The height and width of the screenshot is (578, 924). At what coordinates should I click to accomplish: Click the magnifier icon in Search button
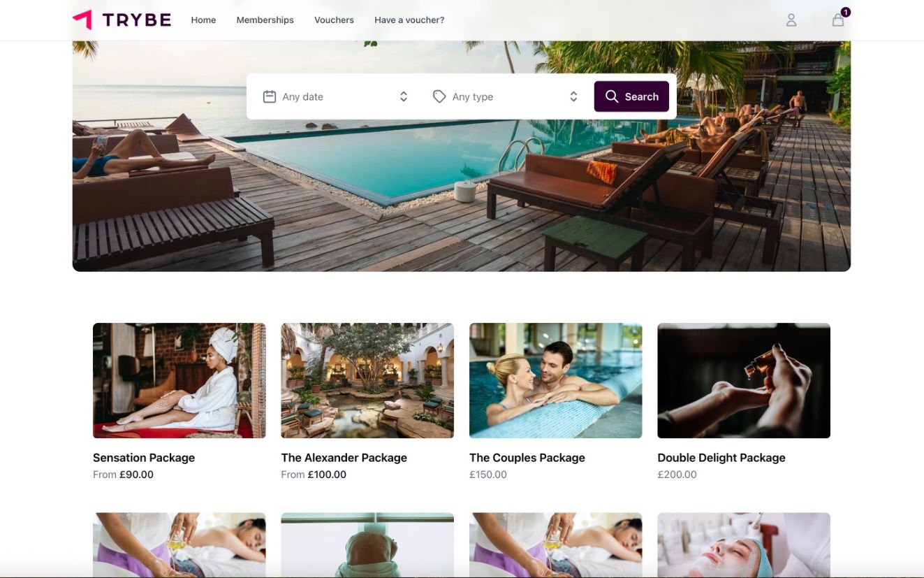612,96
